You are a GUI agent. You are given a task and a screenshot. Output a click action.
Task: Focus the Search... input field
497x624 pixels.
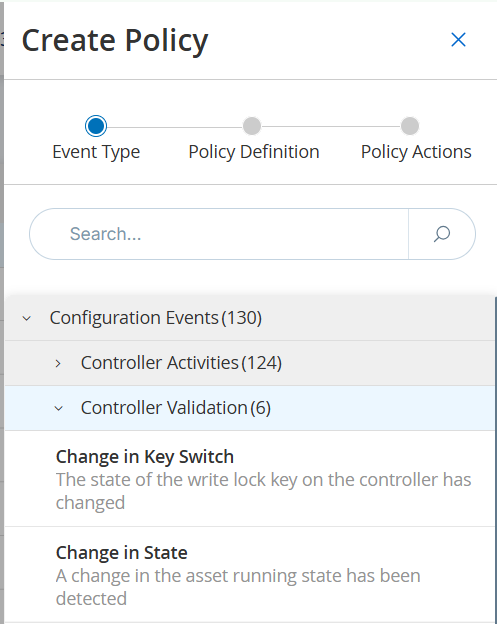pos(219,234)
